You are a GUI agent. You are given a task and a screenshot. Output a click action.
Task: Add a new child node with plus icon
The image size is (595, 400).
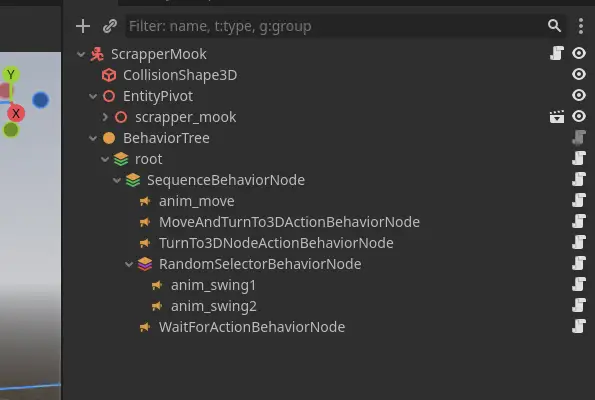click(x=83, y=26)
